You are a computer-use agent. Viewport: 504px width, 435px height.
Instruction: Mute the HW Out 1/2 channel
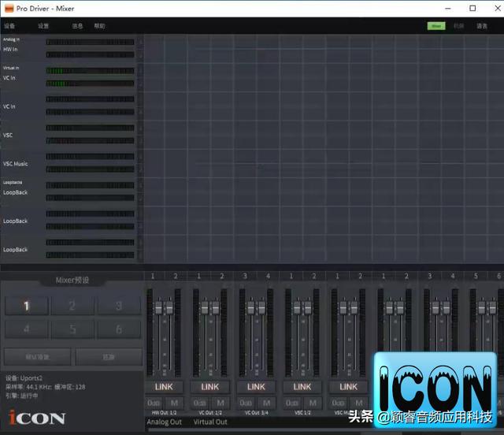pyautogui.click(x=174, y=403)
